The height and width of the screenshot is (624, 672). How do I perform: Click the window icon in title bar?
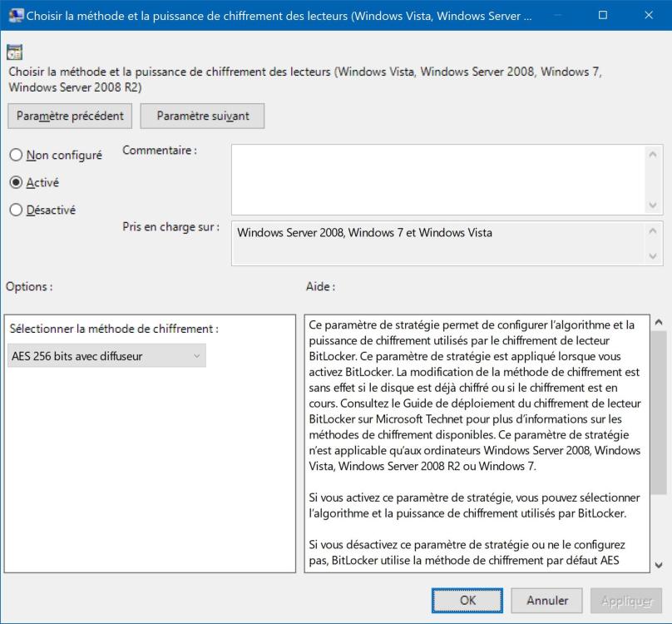click(x=15, y=15)
